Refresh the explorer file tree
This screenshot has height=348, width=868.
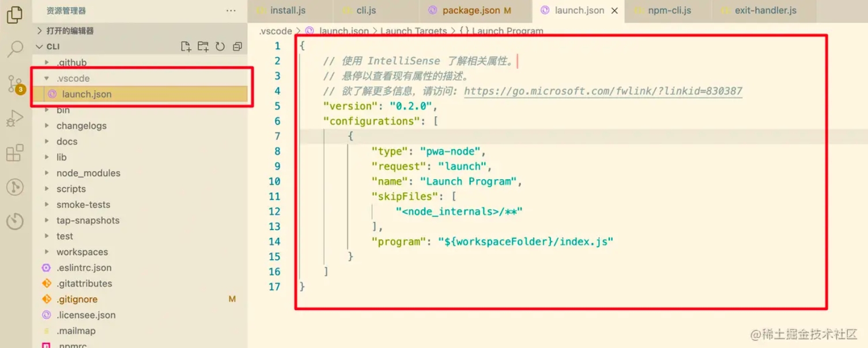point(220,47)
